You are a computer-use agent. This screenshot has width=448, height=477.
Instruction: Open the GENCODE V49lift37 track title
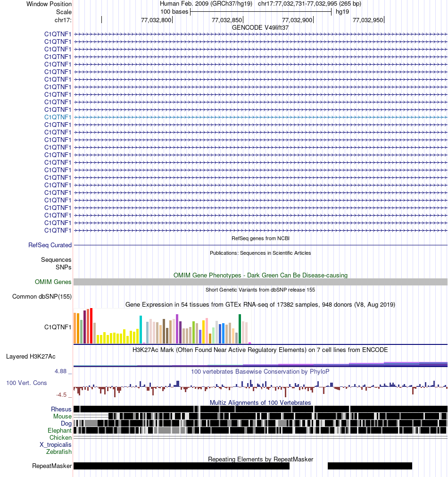[x=260, y=27]
